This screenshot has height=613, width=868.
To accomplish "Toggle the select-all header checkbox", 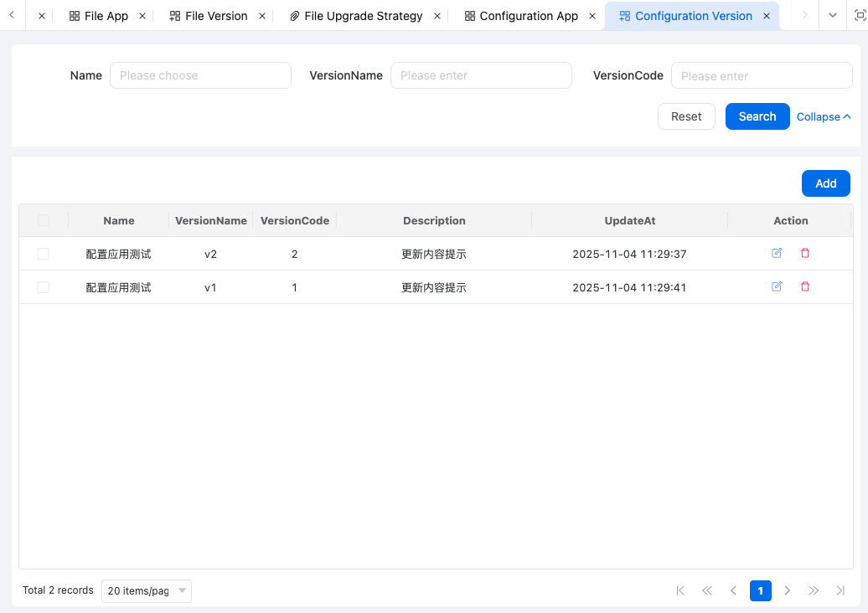I will pos(44,220).
